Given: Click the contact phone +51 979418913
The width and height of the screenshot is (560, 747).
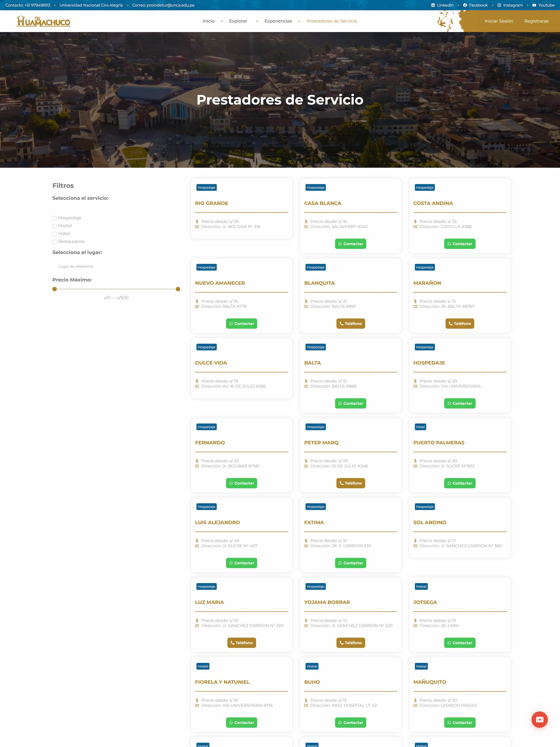Looking at the screenshot, I should pos(28,5).
